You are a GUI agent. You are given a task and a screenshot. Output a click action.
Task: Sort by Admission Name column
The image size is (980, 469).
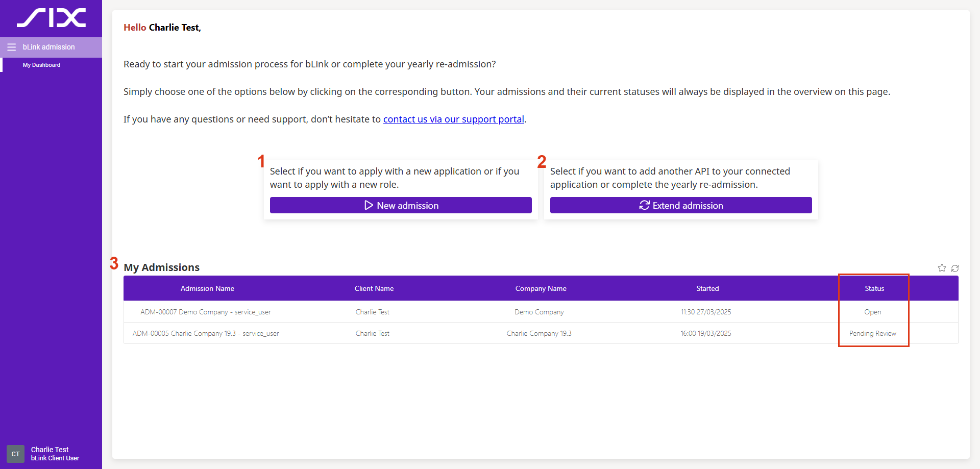pos(207,288)
